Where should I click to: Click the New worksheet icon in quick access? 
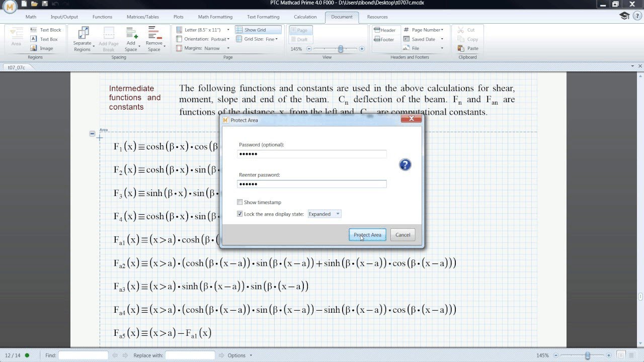24,4
